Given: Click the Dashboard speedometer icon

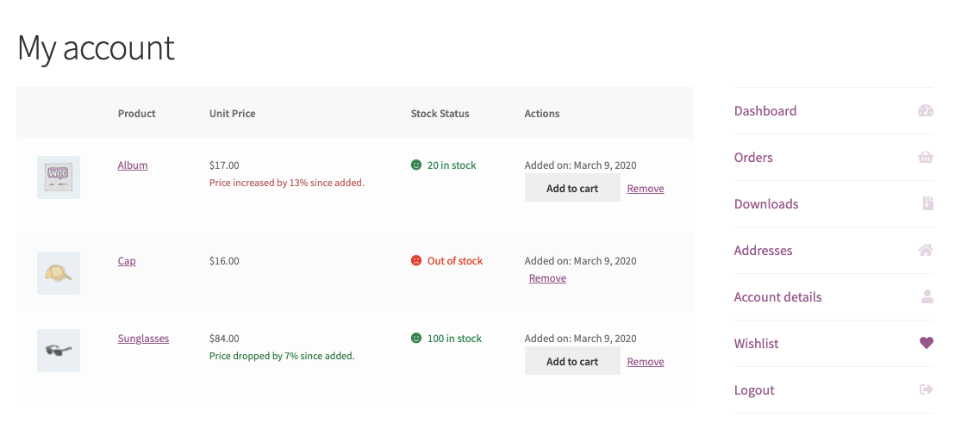Looking at the screenshot, I should 926,111.
